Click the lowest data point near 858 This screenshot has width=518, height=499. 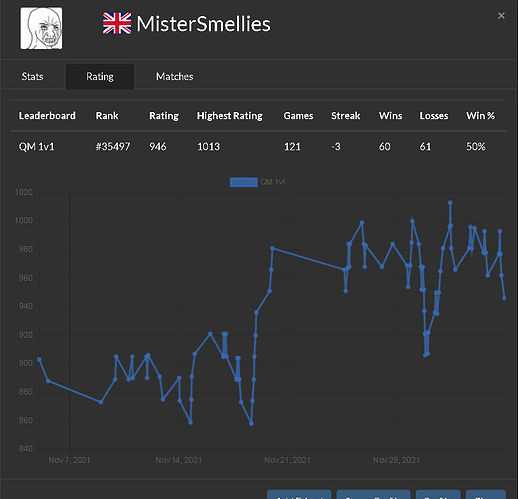(251, 424)
